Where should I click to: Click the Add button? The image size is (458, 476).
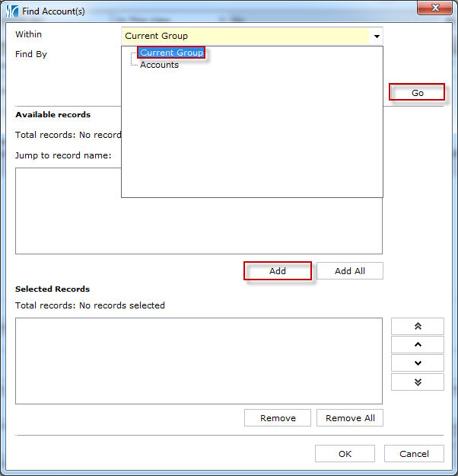coord(278,271)
